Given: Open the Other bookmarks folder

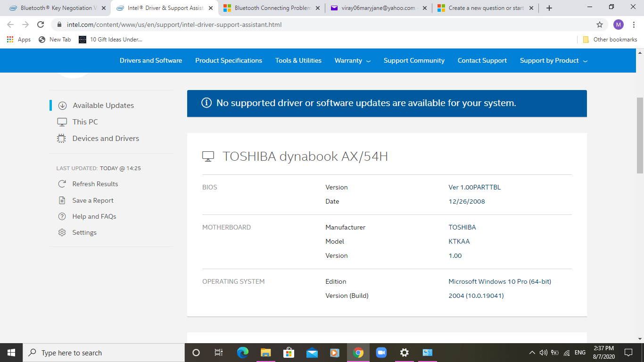Looking at the screenshot, I should coord(610,40).
